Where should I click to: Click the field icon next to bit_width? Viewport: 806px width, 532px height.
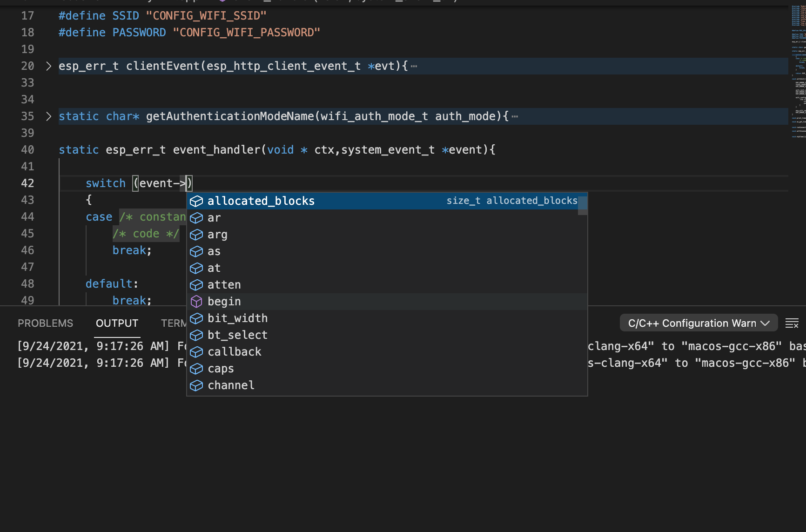[196, 318]
